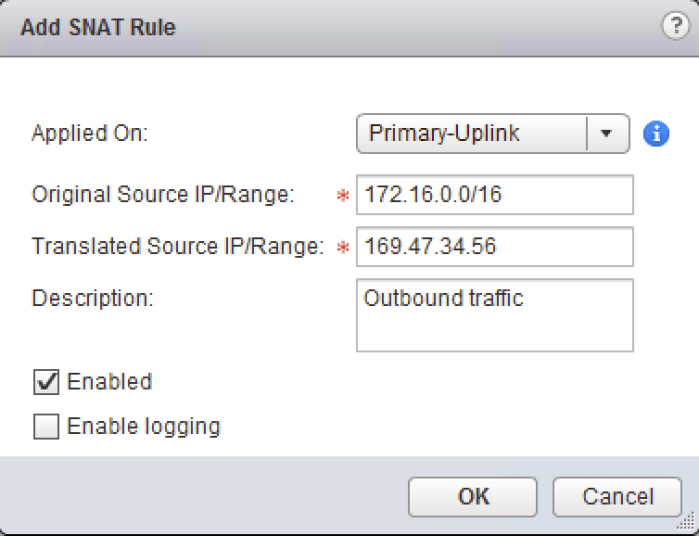Click the 'Description:' label
The height and width of the screenshot is (536, 699).
pyautogui.click(x=92, y=298)
